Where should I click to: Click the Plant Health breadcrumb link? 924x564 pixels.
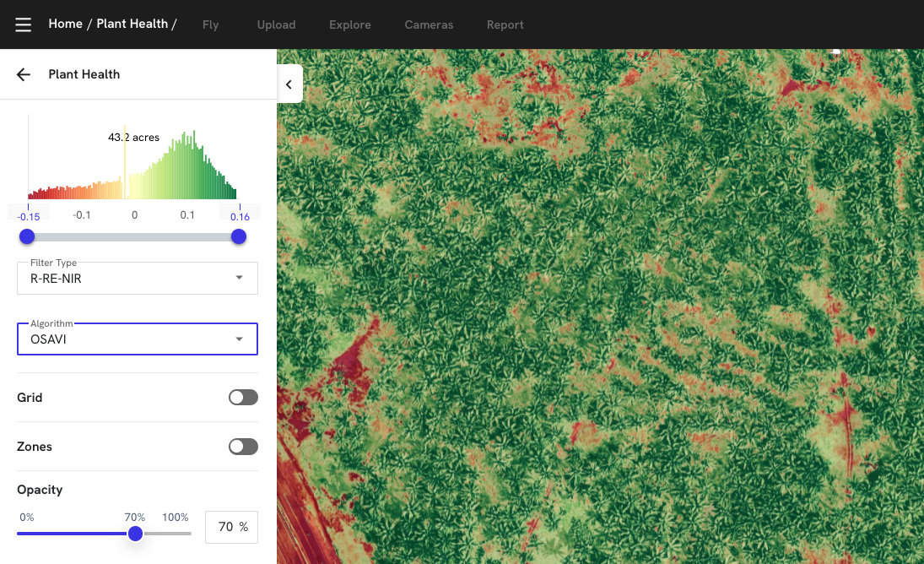[x=132, y=24]
